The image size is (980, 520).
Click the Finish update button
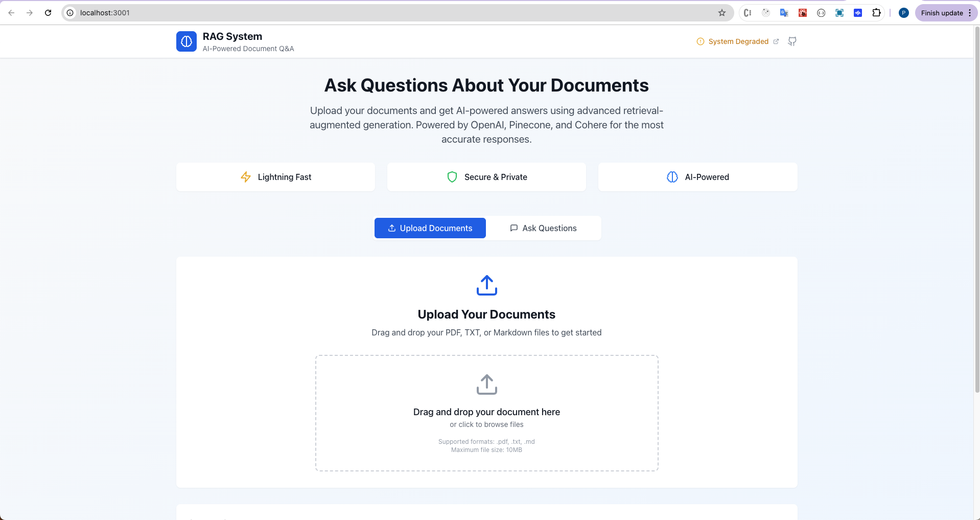[942, 13]
